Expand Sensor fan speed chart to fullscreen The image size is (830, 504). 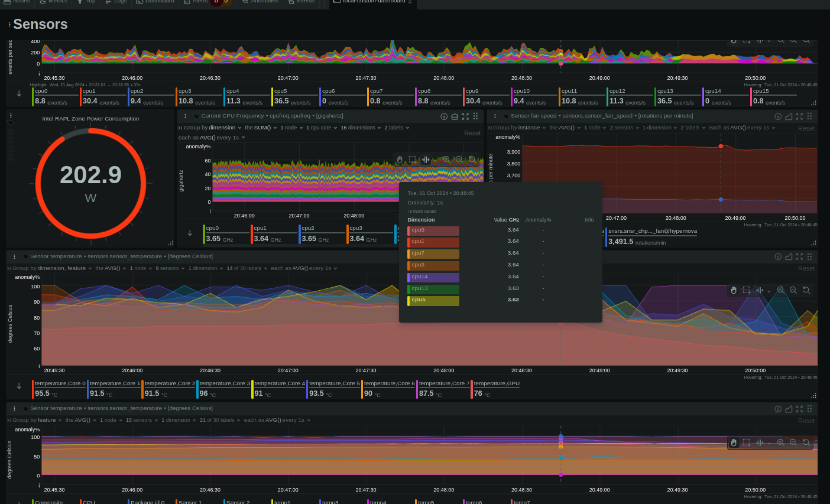(799, 116)
